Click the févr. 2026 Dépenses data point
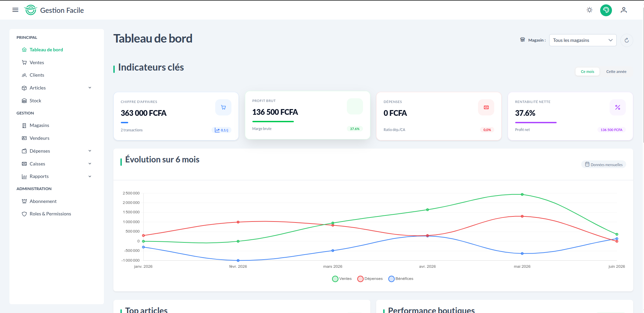The image size is (644, 313). tap(238, 222)
